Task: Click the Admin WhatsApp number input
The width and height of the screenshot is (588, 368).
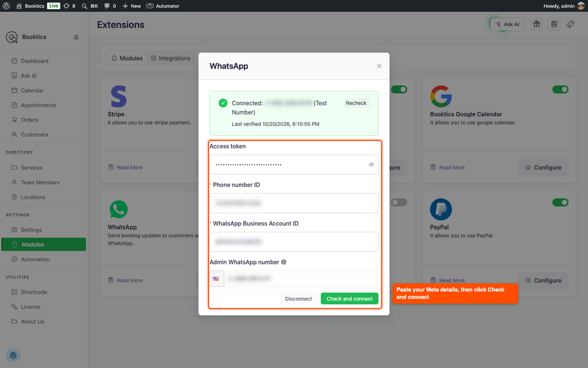Action: 301,279
